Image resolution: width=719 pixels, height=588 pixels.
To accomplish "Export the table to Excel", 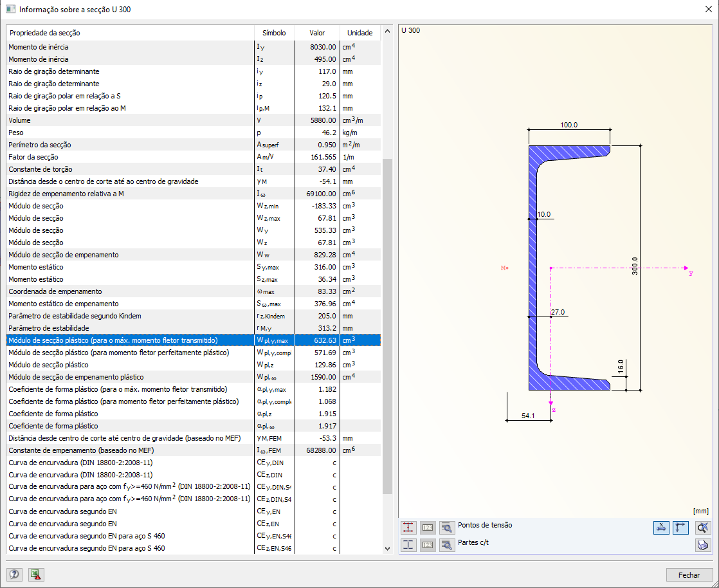I will [35, 574].
